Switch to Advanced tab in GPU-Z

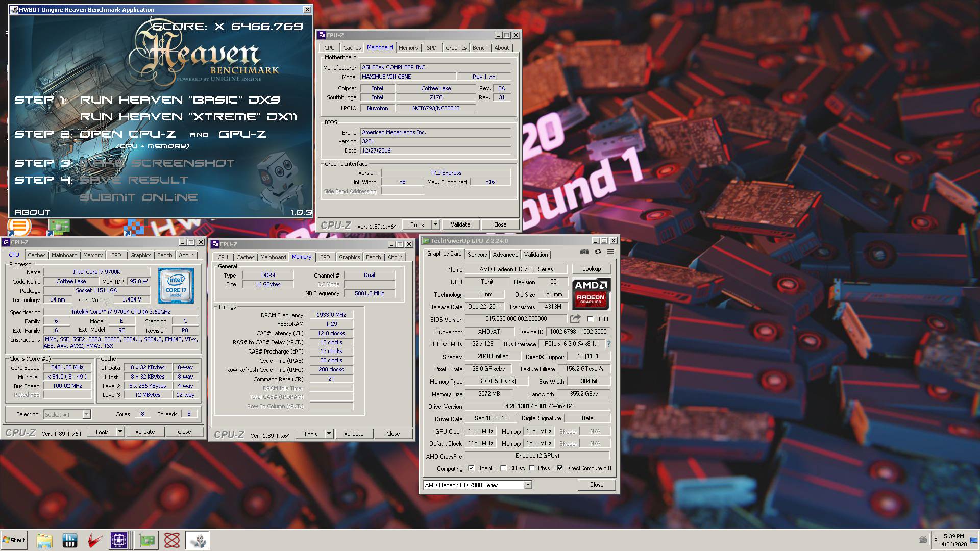point(505,255)
